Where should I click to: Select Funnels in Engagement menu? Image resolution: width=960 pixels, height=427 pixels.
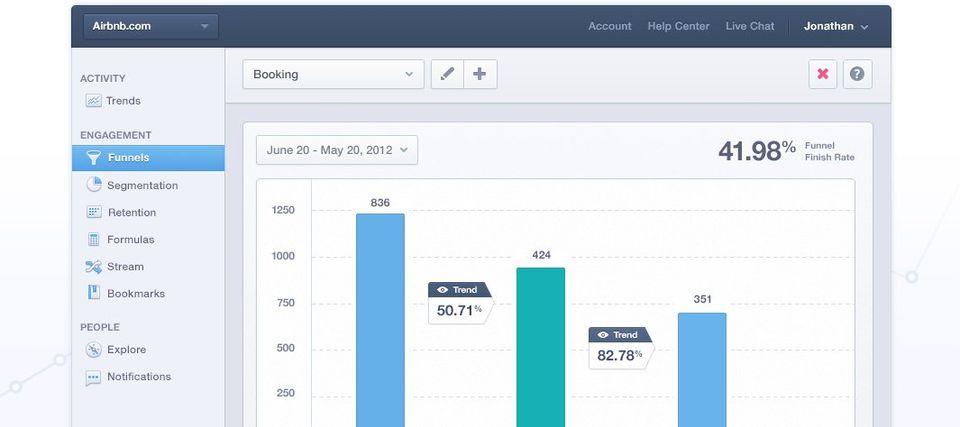pos(148,157)
